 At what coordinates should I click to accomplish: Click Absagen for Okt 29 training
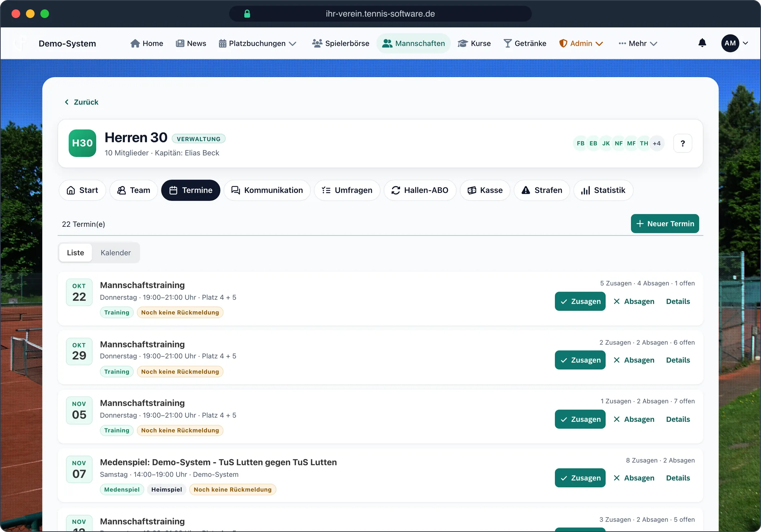coord(634,360)
